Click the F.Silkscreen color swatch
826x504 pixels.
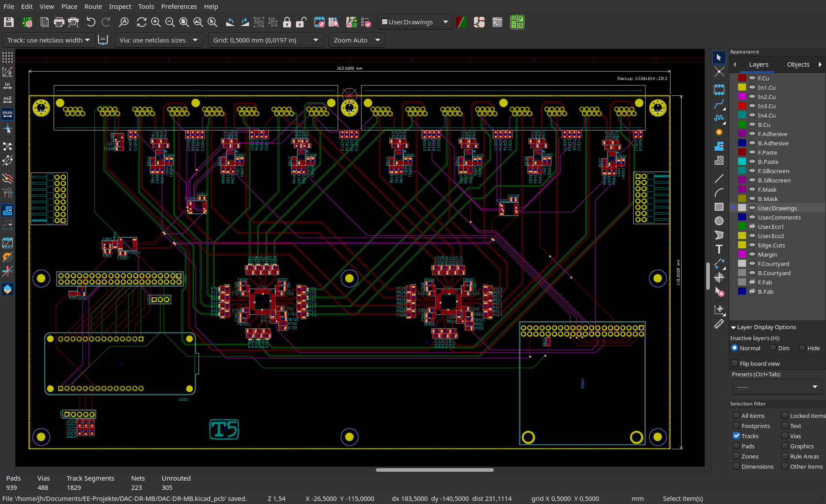pyautogui.click(x=742, y=171)
